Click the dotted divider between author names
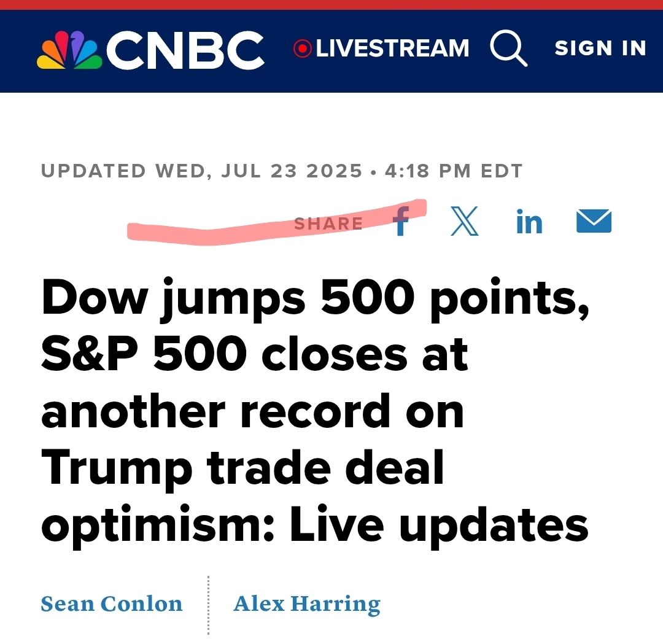This screenshot has height=644, width=663. [x=209, y=605]
